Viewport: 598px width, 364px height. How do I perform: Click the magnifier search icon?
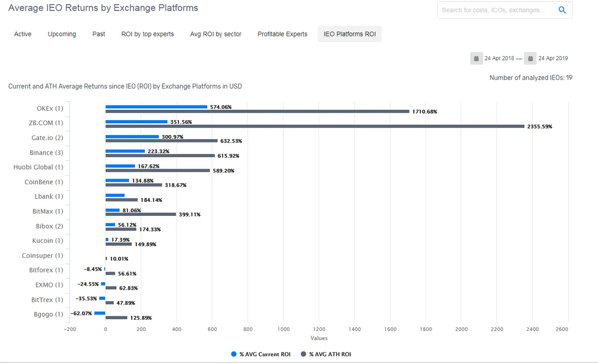pos(562,10)
